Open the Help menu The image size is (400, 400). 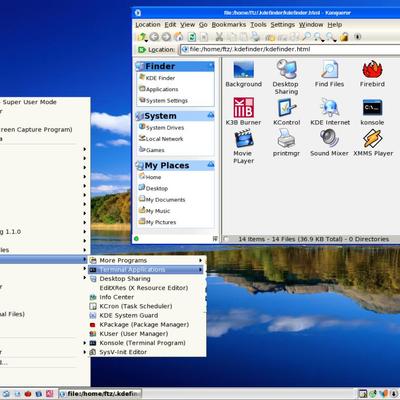pyautogui.click(x=335, y=25)
